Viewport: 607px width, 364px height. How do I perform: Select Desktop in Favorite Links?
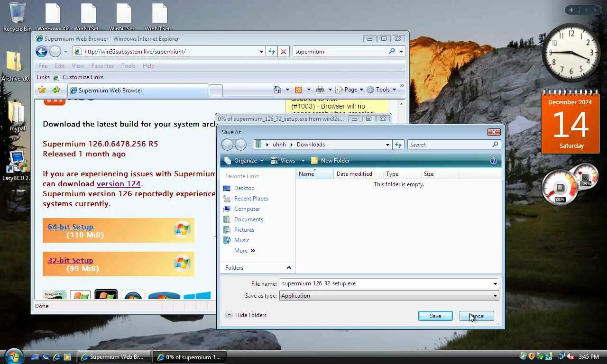click(x=244, y=188)
